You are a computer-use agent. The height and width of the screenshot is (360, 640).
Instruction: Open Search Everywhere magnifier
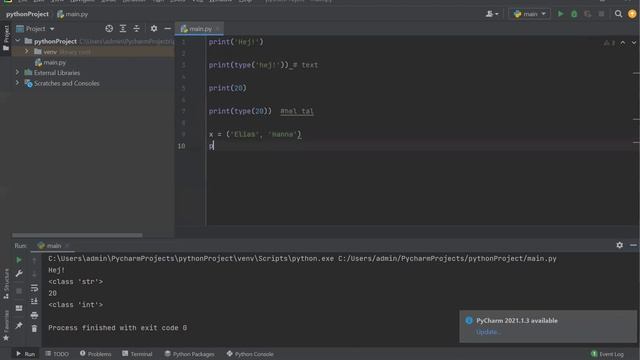pyautogui.click(x=618, y=14)
